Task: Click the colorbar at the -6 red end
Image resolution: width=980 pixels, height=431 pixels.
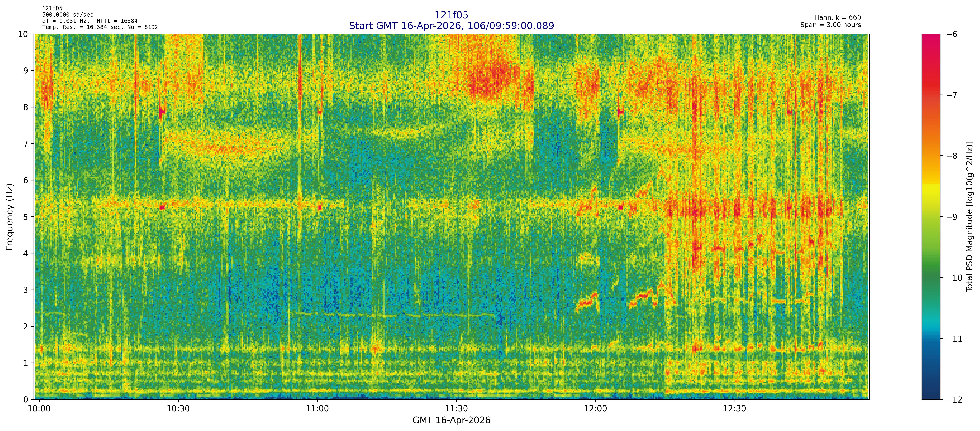Action: pyautogui.click(x=931, y=37)
